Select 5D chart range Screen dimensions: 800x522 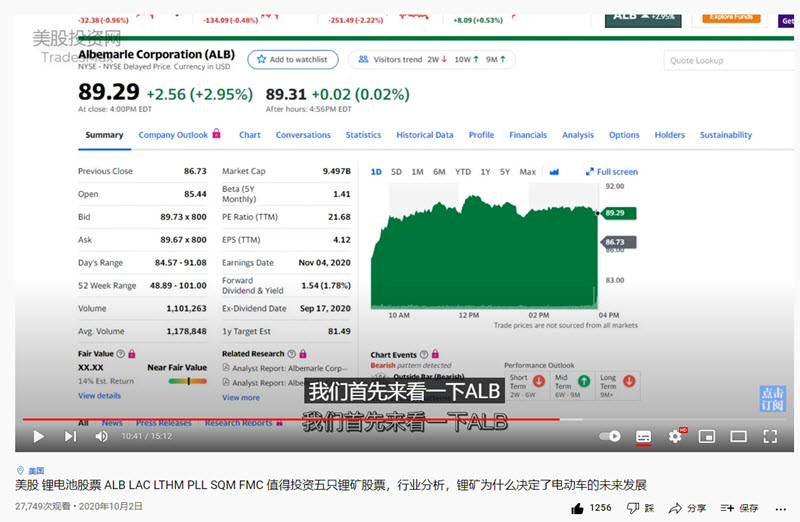click(396, 172)
